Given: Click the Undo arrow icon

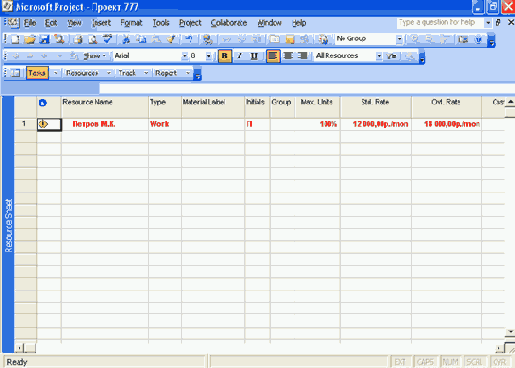Looking at the screenshot, I should click(x=189, y=39).
